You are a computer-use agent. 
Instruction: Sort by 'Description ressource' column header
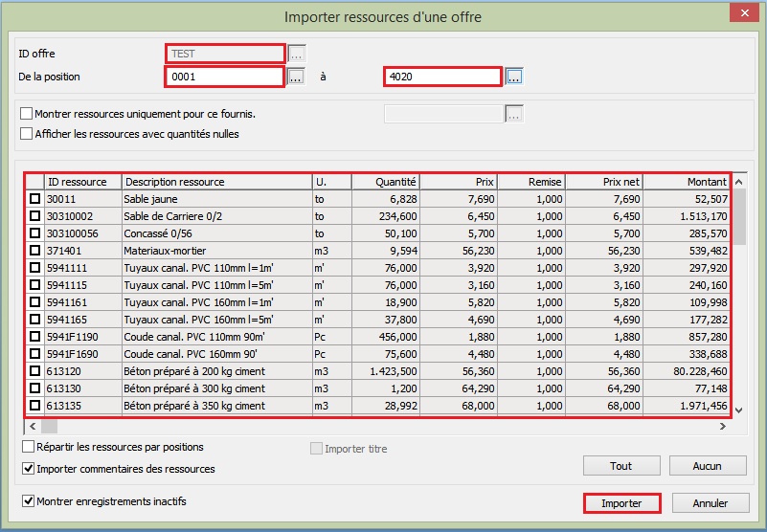coord(216,182)
